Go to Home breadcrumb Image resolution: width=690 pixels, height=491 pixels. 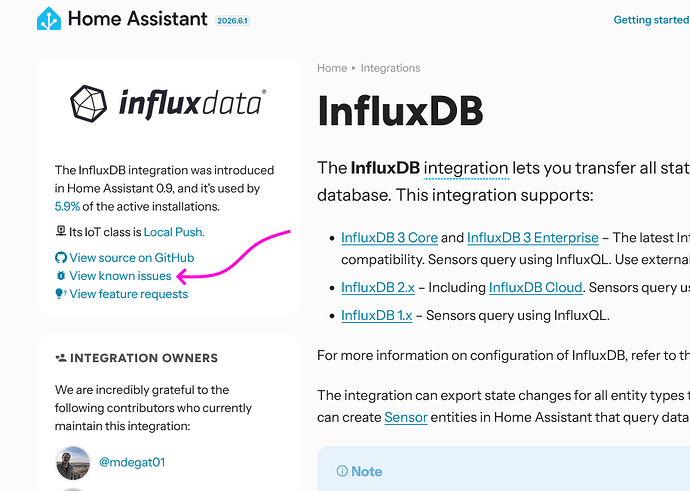(x=332, y=68)
